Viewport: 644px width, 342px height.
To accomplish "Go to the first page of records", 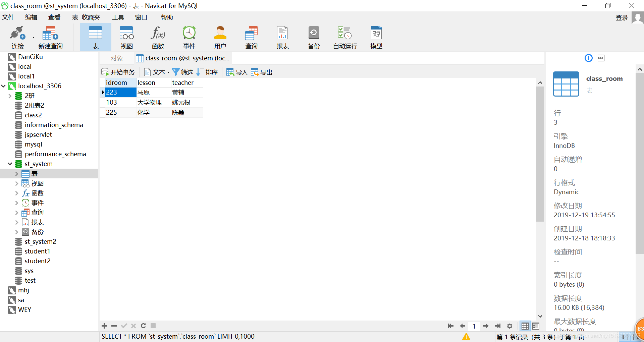I will pos(450,326).
